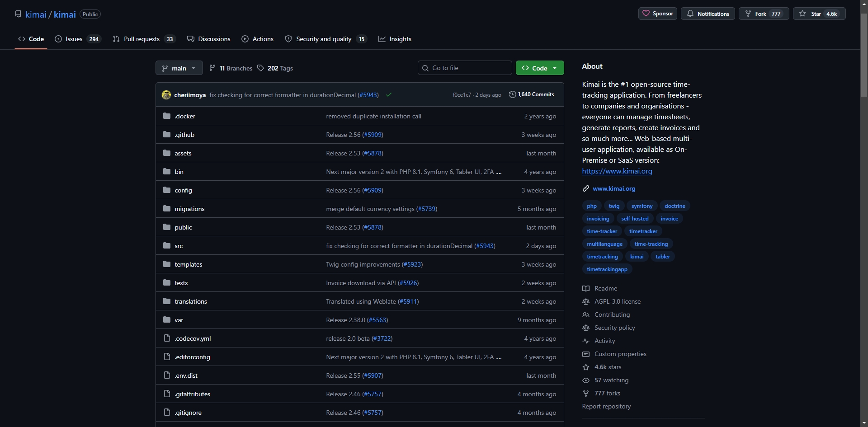
Task: Open the Pull requests tab
Action: [x=144, y=39]
